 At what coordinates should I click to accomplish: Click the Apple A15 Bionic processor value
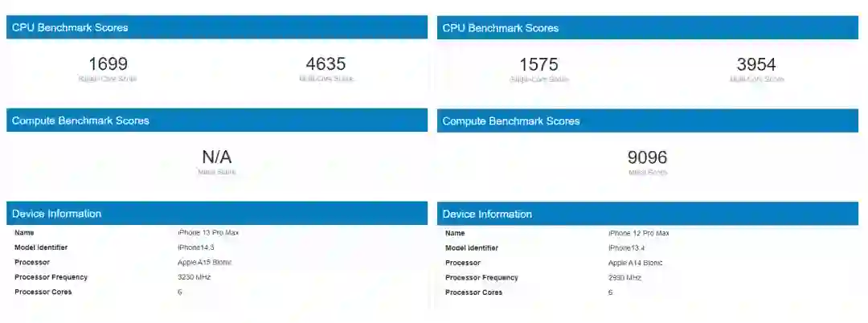205,262
